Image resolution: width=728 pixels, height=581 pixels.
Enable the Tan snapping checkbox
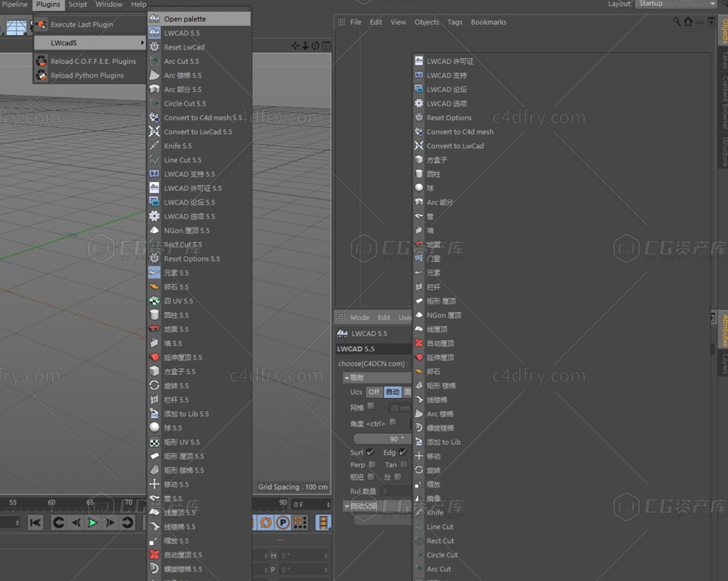(x=404, y=465)
